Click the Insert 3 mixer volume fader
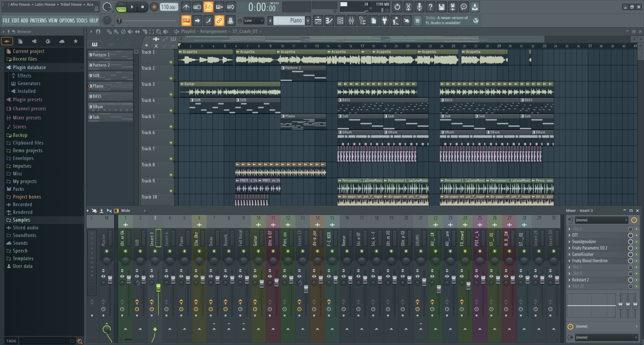Screen dimensions: 644x345 pyautogui.click(x=158, y=287)
